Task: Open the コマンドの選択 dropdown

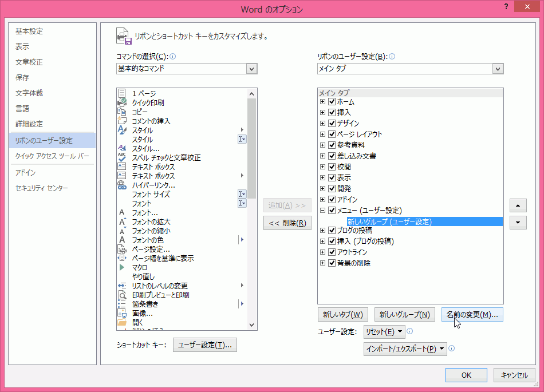Action: click(252, 69)
